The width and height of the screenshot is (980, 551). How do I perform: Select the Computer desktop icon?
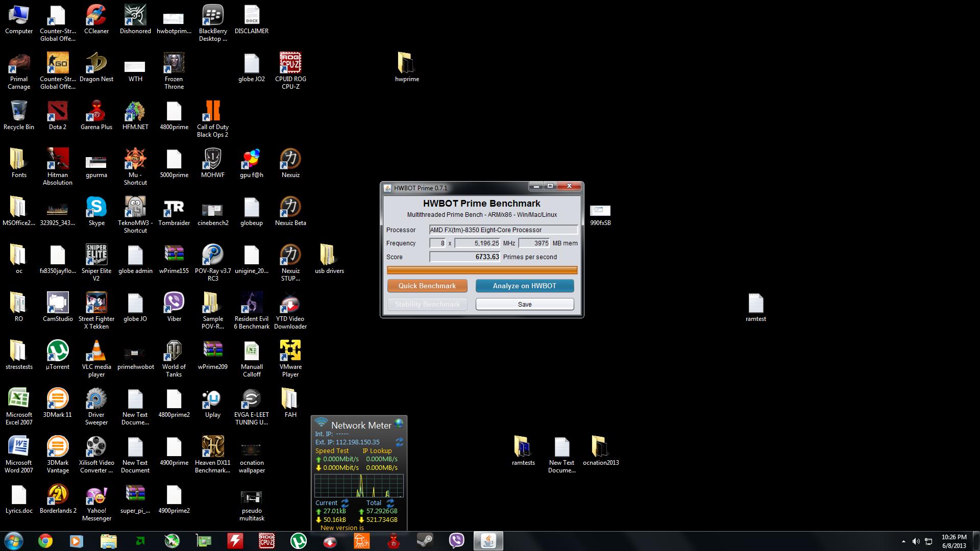pyautogui.click(x=19, y=20)
